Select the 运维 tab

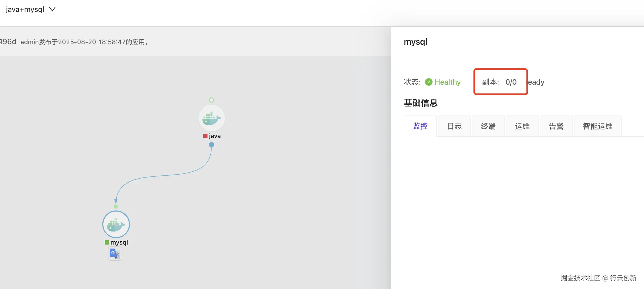click(522, 126)
